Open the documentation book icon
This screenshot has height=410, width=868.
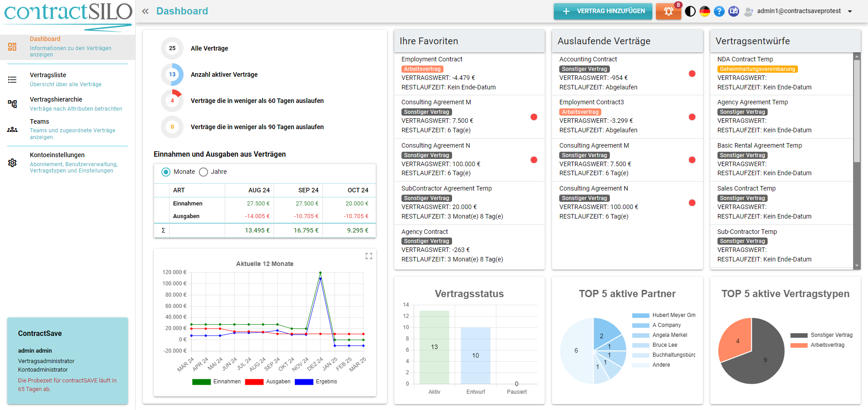(733, 11)
